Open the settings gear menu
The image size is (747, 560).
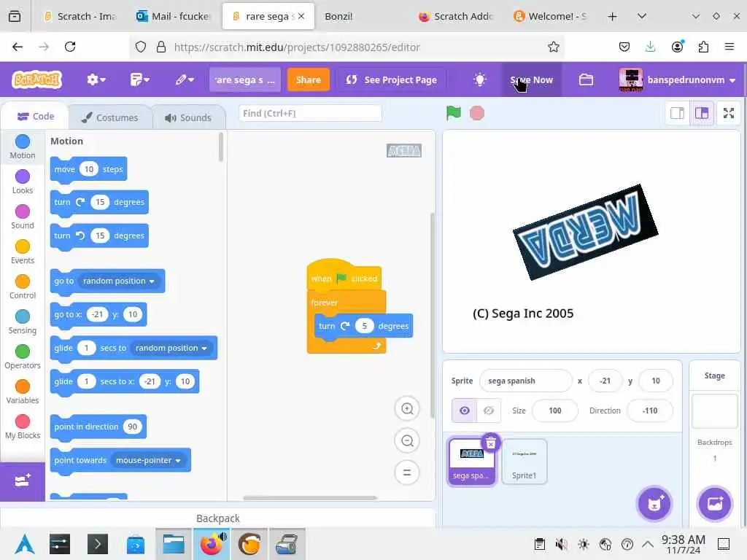[x=96, y=79]
